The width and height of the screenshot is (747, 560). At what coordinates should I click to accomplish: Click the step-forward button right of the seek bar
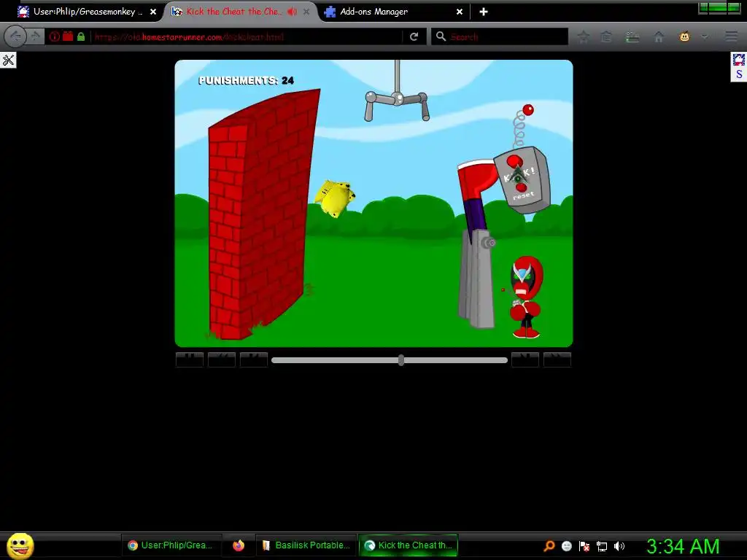(525, 359)
